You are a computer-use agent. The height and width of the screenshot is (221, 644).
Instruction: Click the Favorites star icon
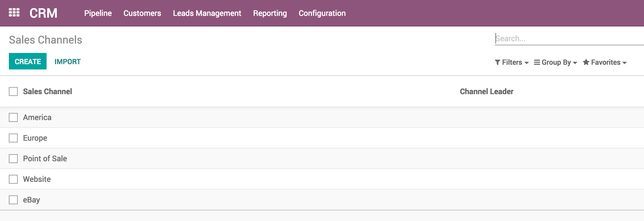(586, 62)
